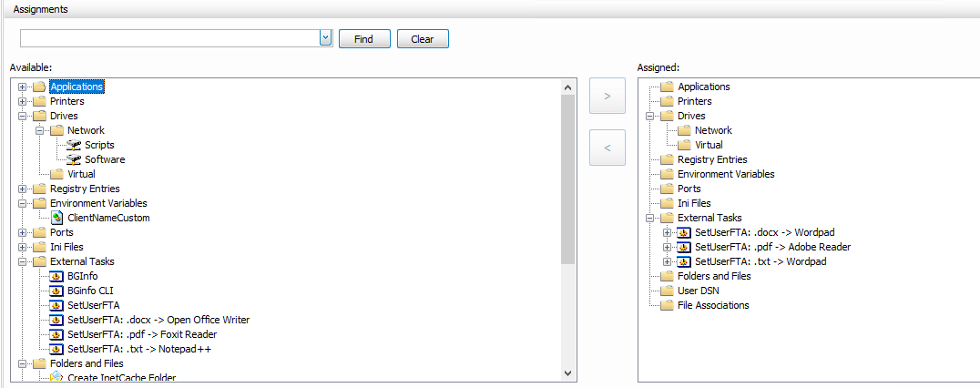Click the Notepad++ task icon
The width and height of the screenshot is (980, 388).
[56, 349]
